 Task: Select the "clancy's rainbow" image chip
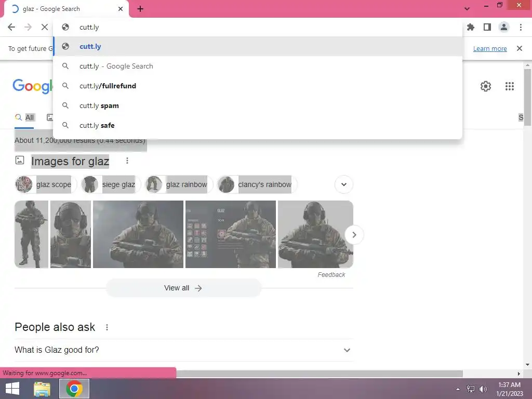(257, 184)
